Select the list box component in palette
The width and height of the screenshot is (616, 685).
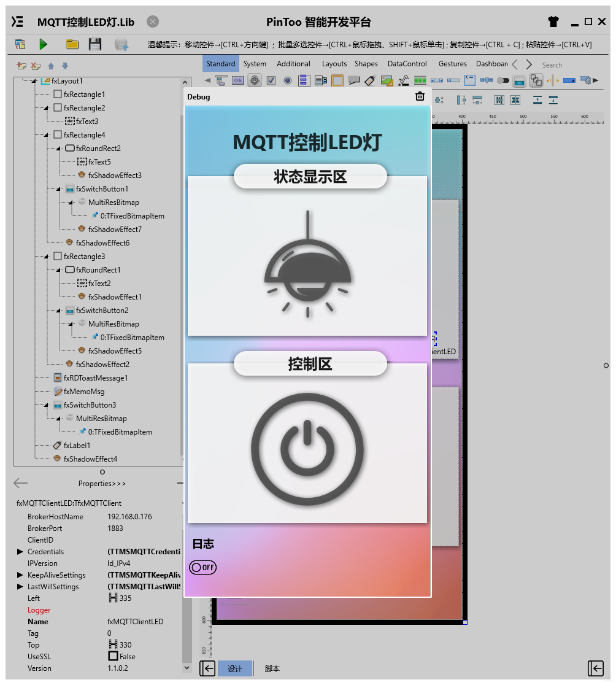pyautogui.click(x=304, y=80)
